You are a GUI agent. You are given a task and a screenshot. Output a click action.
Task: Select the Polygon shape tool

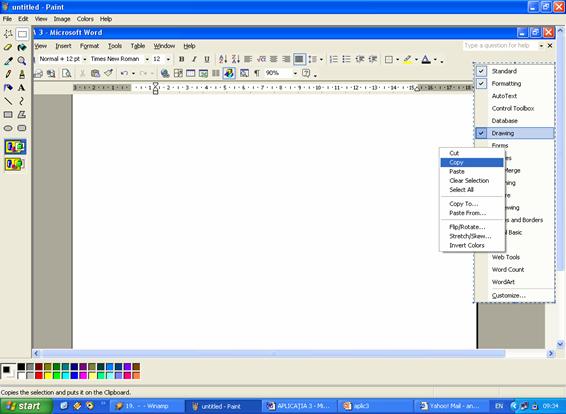(22, 115)
